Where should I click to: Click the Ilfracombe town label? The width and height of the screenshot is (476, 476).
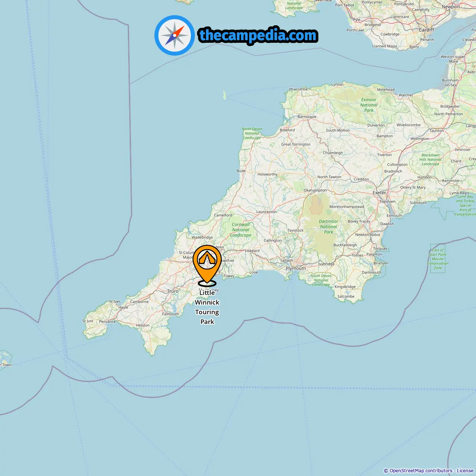coord(298,89)
